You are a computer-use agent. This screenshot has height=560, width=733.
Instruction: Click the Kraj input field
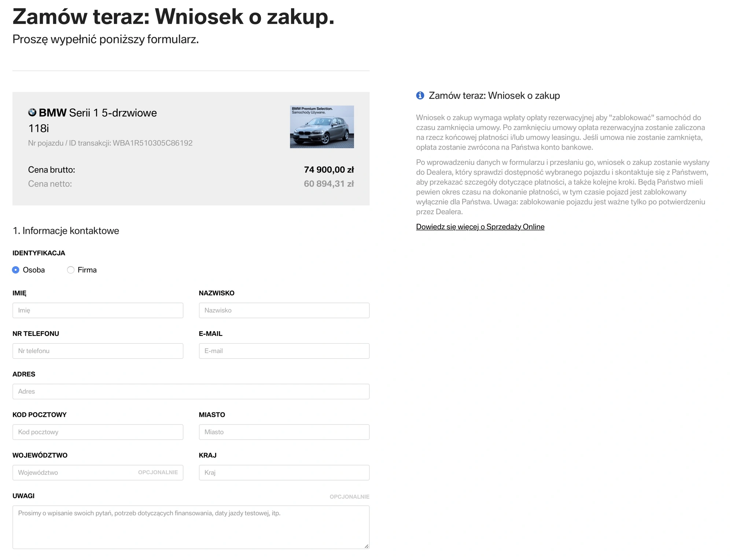point(284,472)
